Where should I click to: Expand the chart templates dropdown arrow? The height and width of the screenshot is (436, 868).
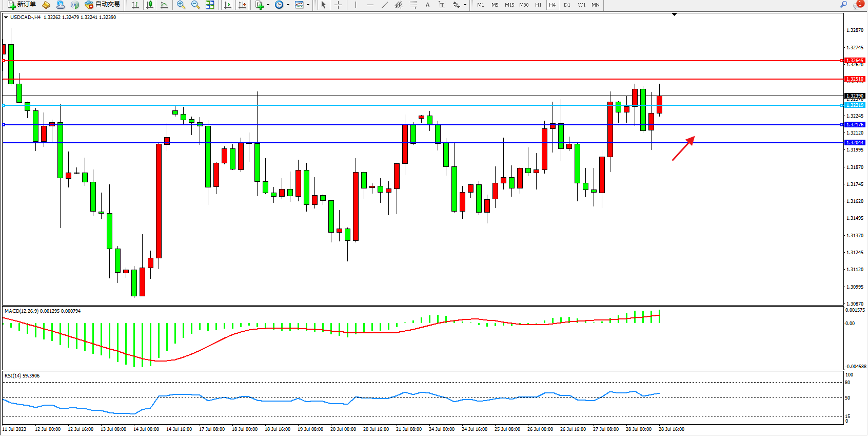pos(308,5)
